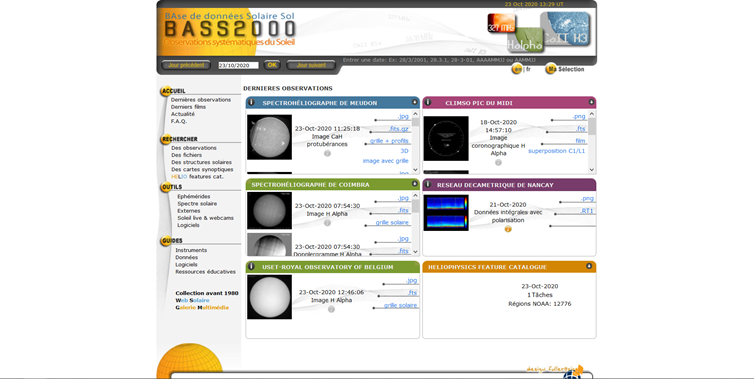Screen dimensions: 754x379
Task: Click 'Régions NOAA: 12776' text
Action: coord(540,304)
